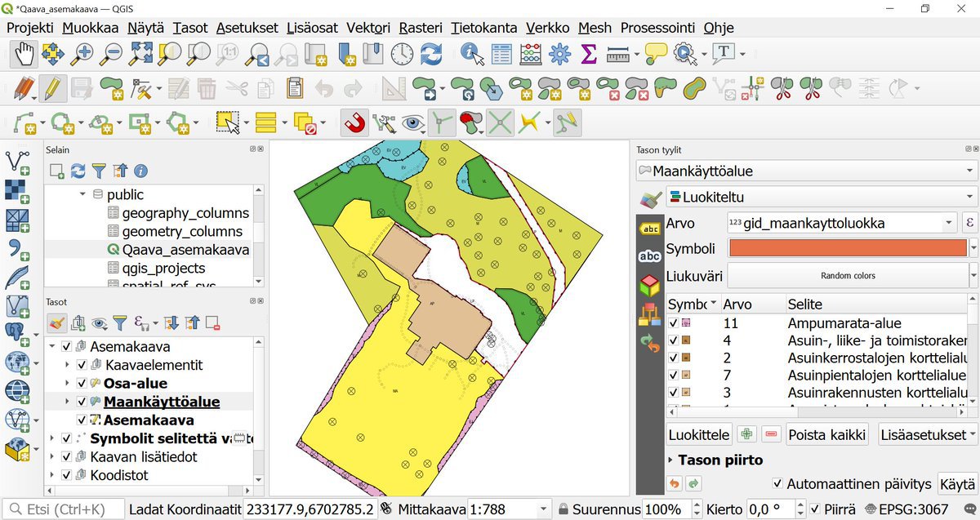Click the Luokittele button
Screen dimensions: 980x520
(699, 434)
